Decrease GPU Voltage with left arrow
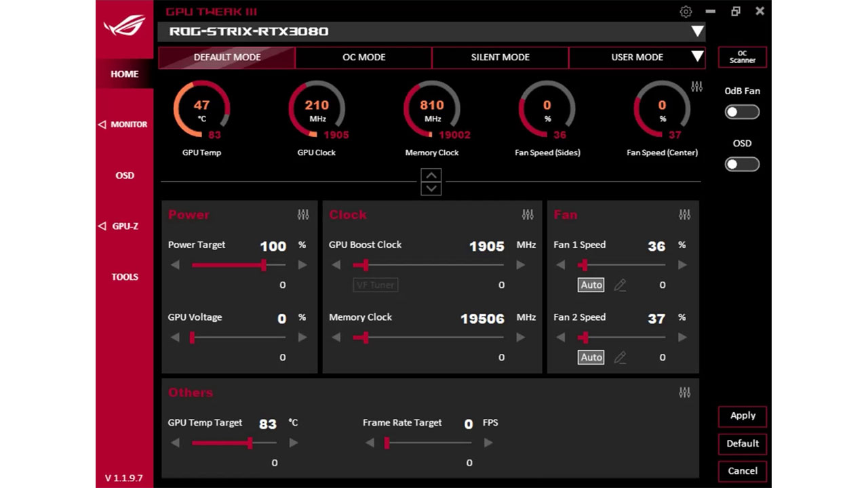Viewport: 868px width, 488px height. (175, 338)
